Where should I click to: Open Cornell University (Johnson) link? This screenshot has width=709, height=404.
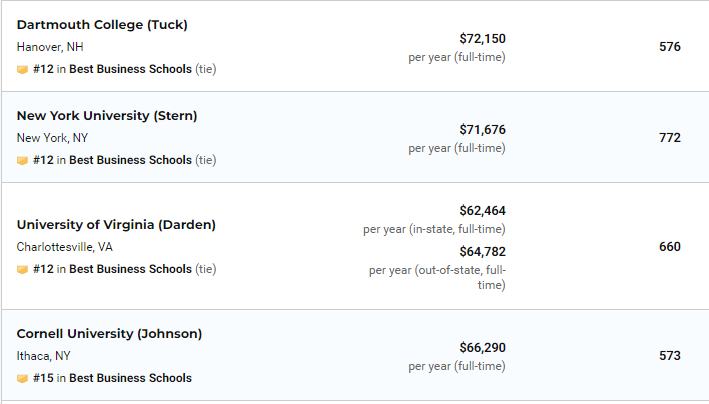point(109,333)
